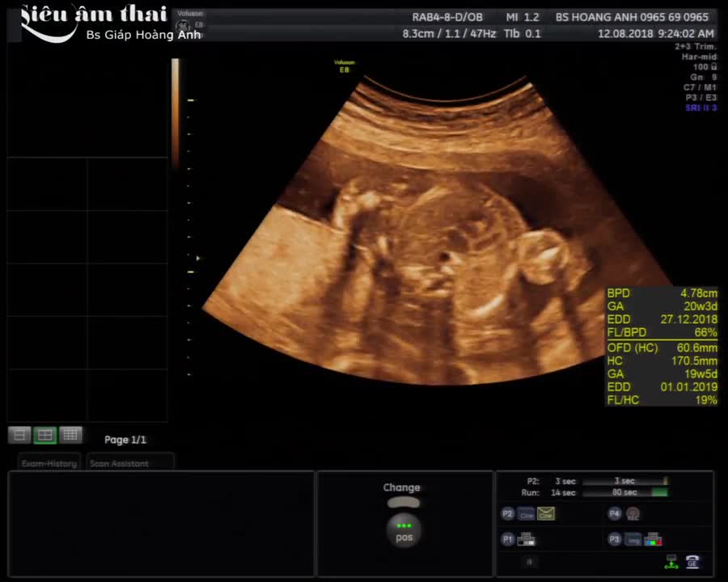Select the HC 170.5mm measurement

pos(662,361)
